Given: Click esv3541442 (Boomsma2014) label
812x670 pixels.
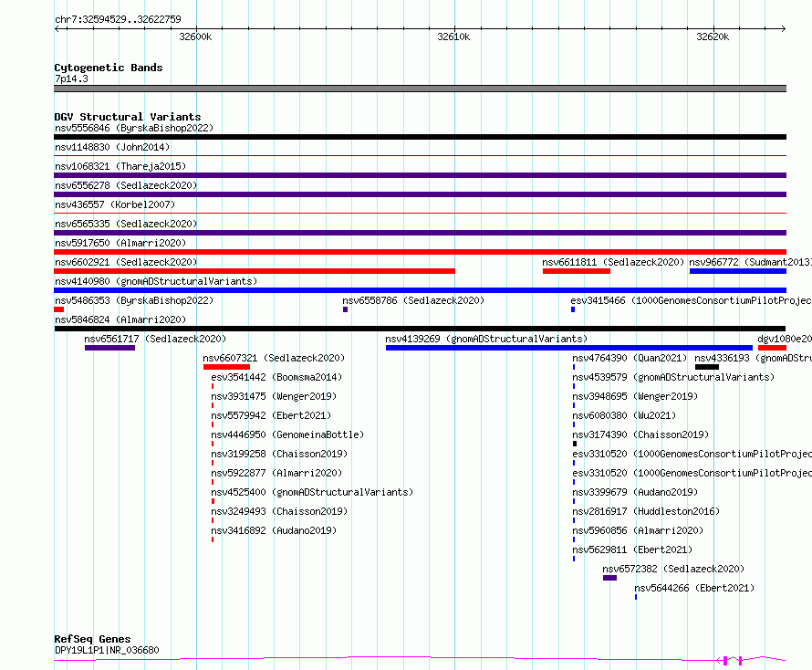Looking at the screenshot, I should click(x=276, y=377).
